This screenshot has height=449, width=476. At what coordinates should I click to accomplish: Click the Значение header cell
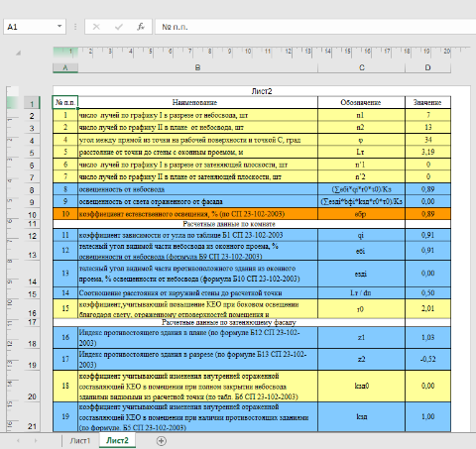tap(427, 102)
